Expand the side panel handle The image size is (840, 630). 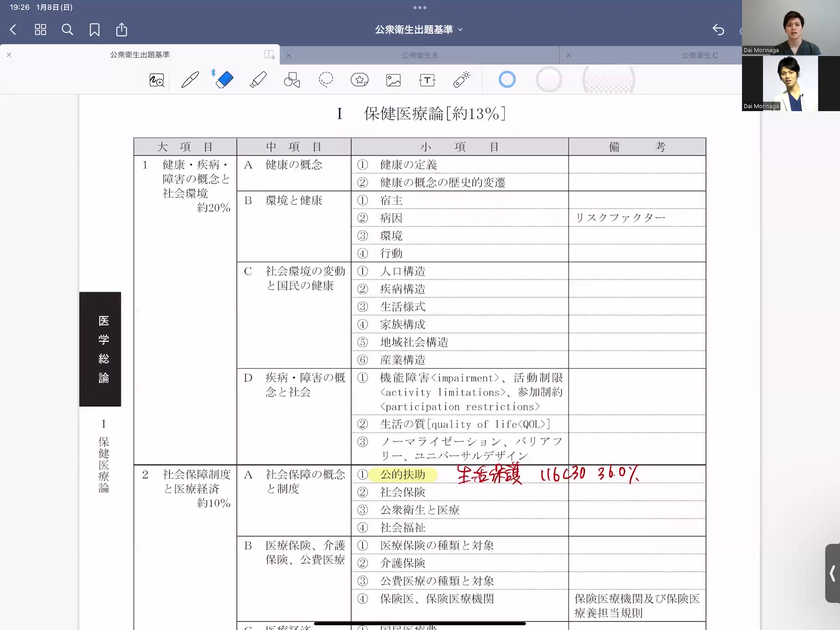[x=832, y=573]
